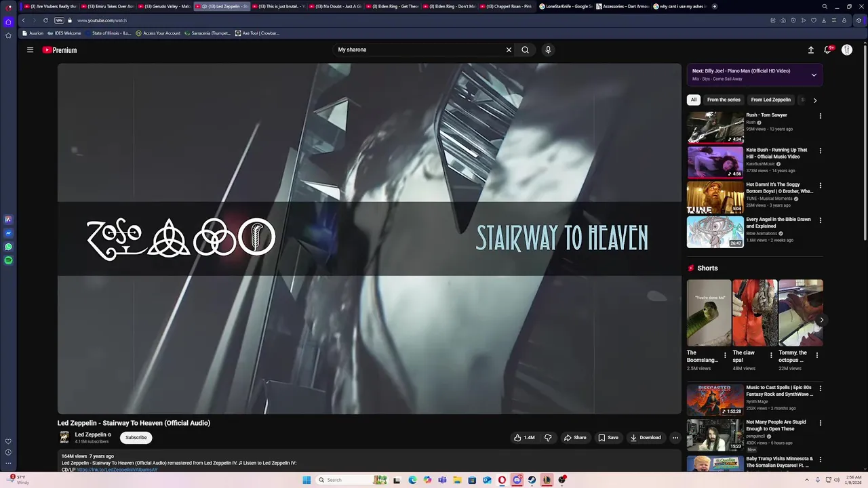
Task: Open Steam from the taskbar
Action: [x=532, y=480]
